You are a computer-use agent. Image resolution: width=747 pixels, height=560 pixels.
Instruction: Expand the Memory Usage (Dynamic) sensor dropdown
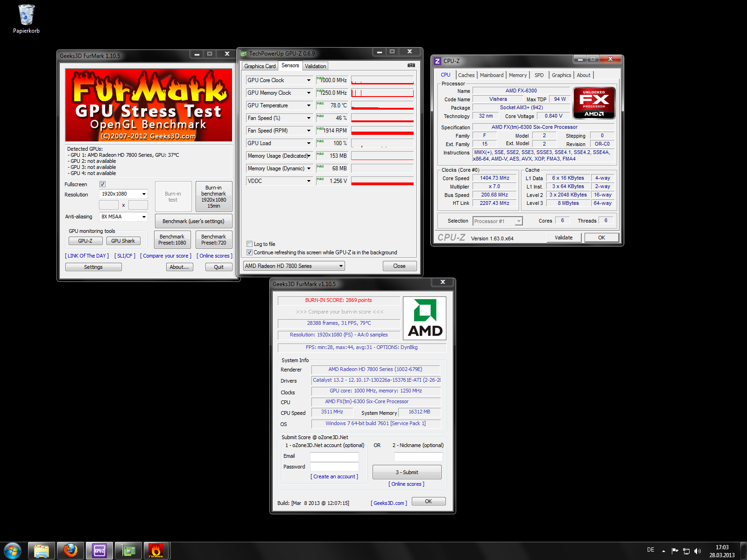click(309, 168)
